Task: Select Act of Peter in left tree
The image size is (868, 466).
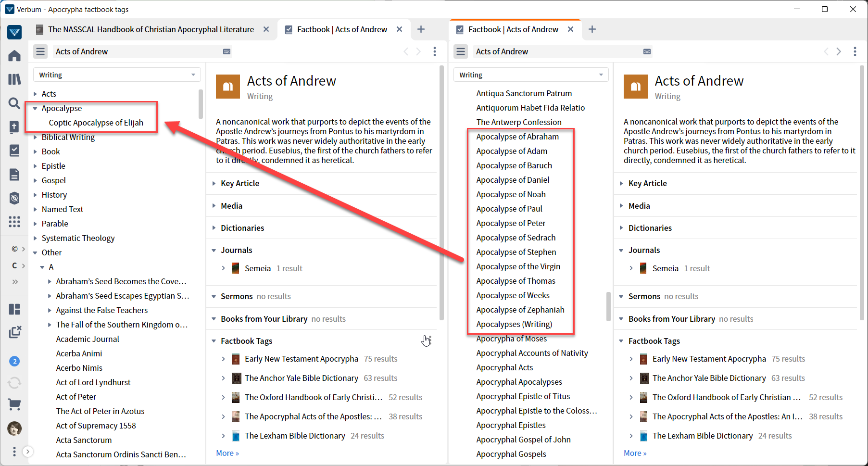Action: point(76,397)
